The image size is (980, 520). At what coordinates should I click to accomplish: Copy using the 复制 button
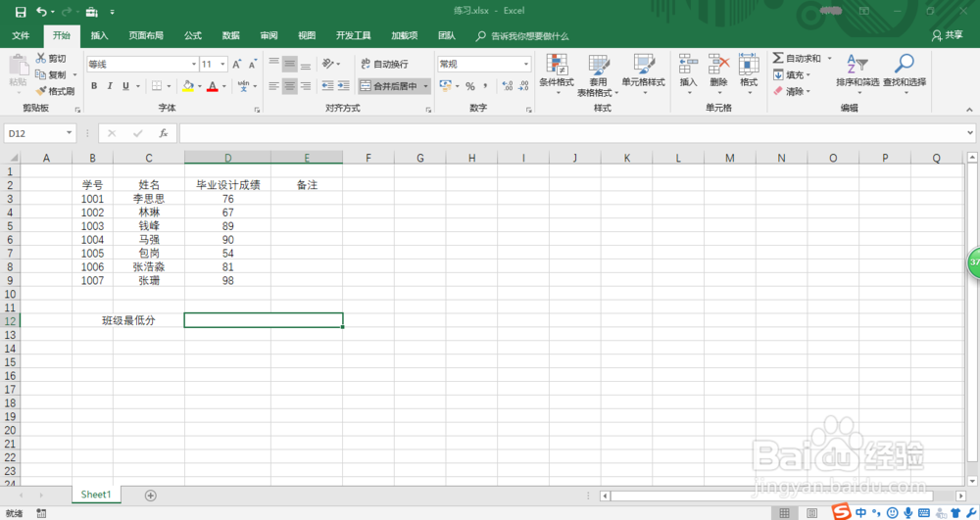pos(51,74)
